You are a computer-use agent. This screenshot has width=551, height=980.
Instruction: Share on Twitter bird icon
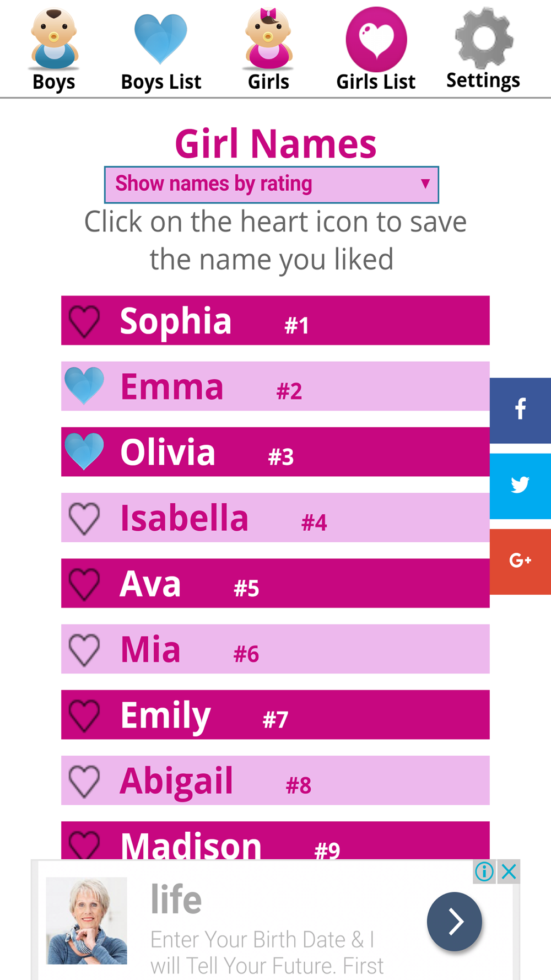click(520, 485)
